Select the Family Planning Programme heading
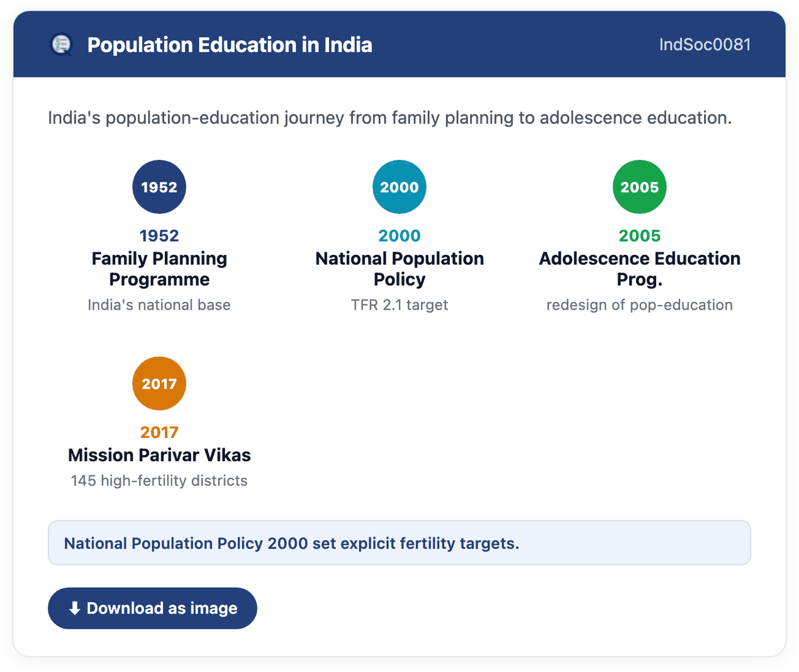799x672 pixels. 159,269
